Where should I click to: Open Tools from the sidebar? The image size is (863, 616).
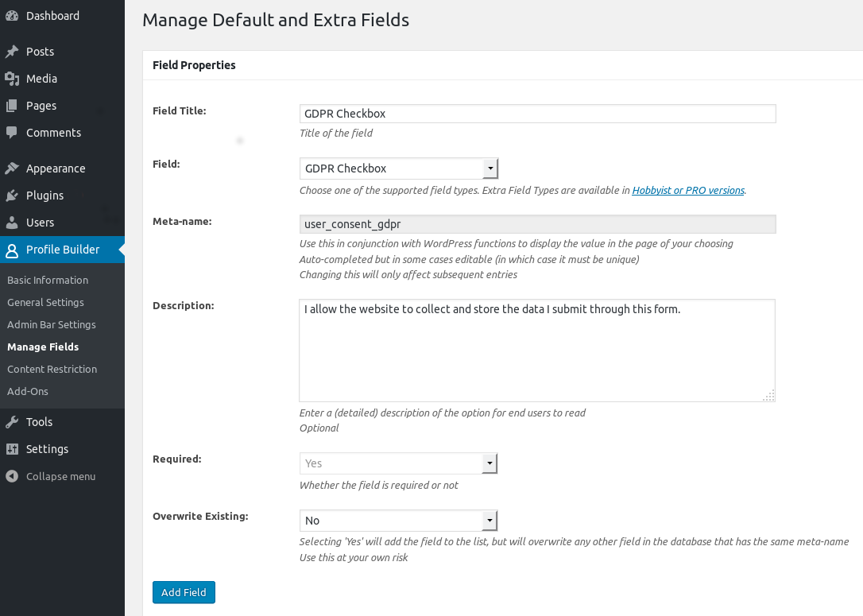coord(11,422)
